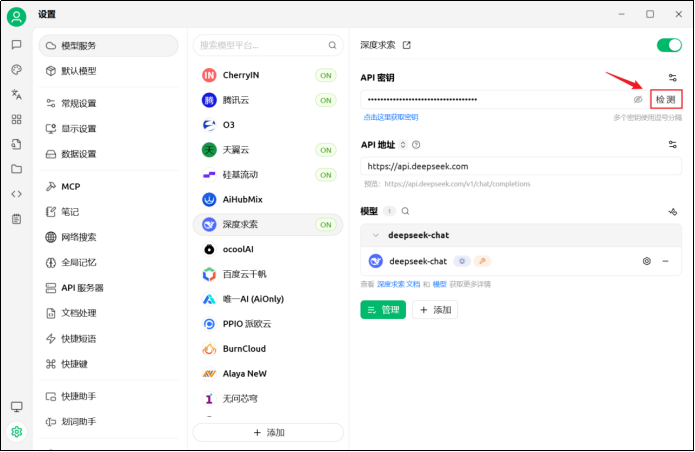
Task: Toggle the 深度求索 provider enable switch
Action: point(669,45)
